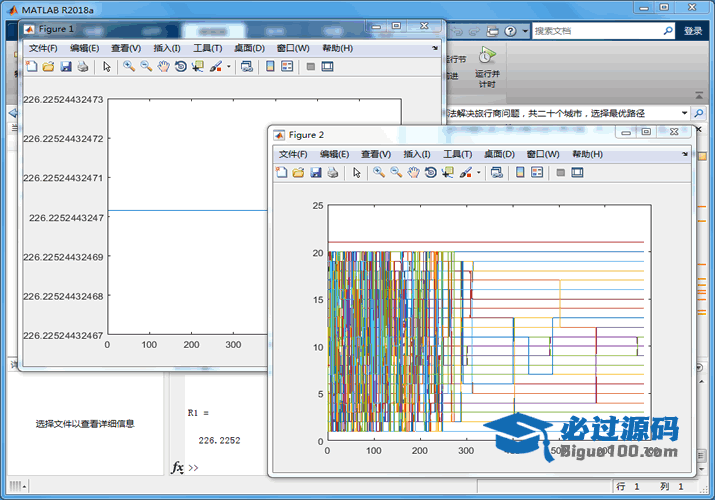This screenshot has width=715, height=500.
Task: Click Hide Plot Tools icon in Figure 1
Action: pyautogui.click(x=311, y=67)
